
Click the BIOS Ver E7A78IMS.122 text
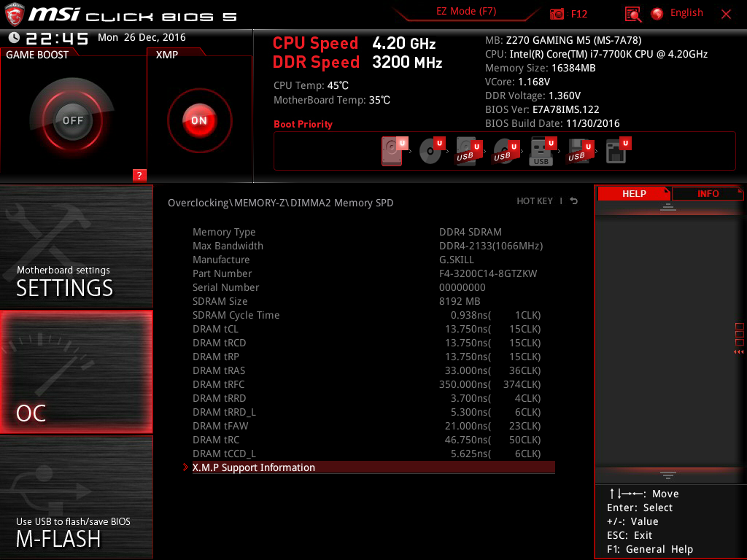point(542,109)
